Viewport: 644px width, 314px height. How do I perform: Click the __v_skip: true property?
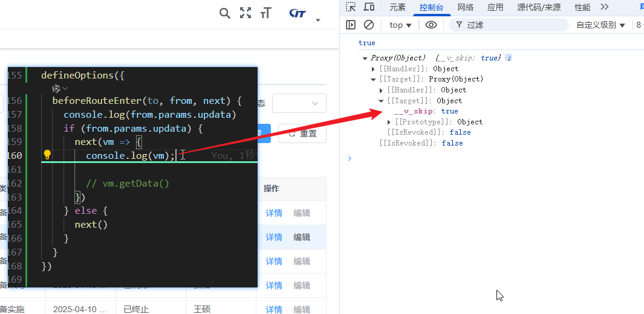pyautogui.click(x=426, y=111)
